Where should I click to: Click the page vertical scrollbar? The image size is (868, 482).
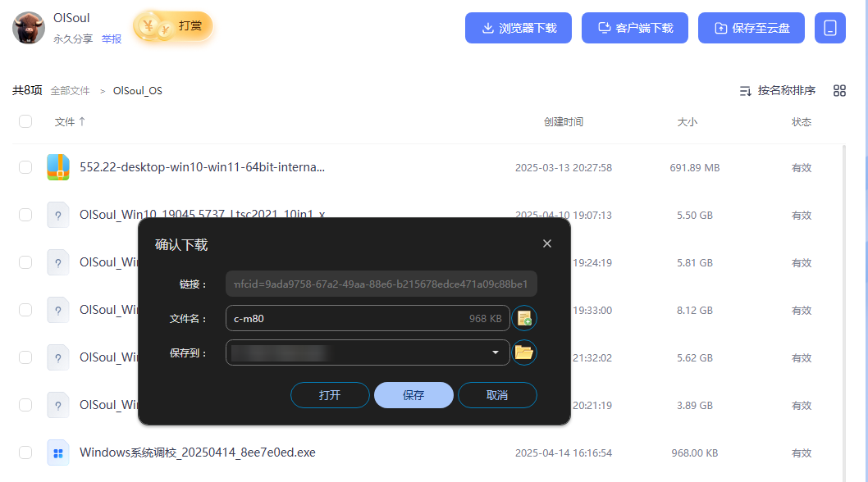[843, 312]
